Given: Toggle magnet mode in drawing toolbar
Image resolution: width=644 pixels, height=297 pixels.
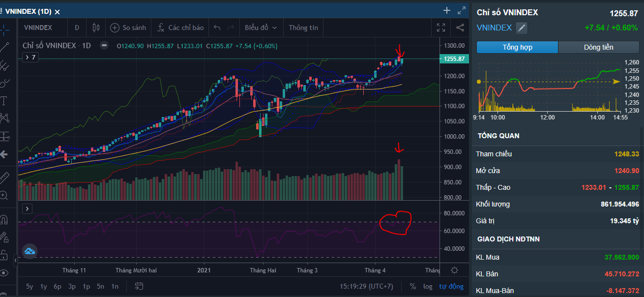Looking at the screenshot, I should coord(4,219).
